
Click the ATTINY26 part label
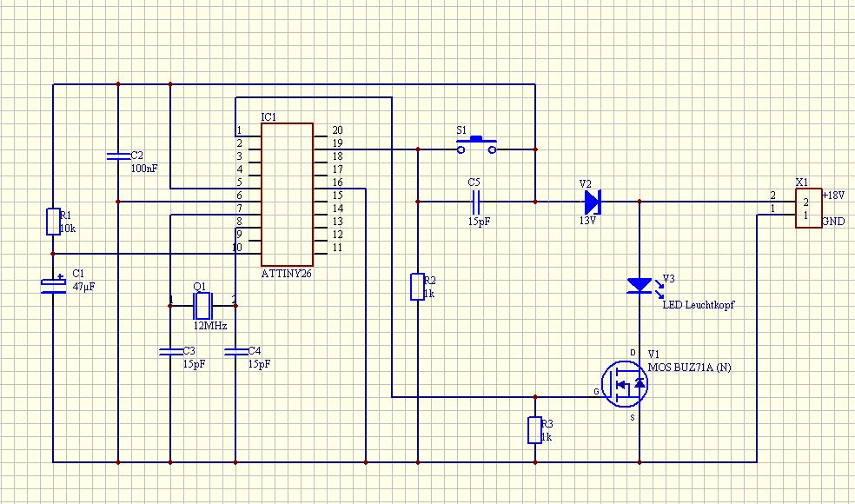point(286,273)
